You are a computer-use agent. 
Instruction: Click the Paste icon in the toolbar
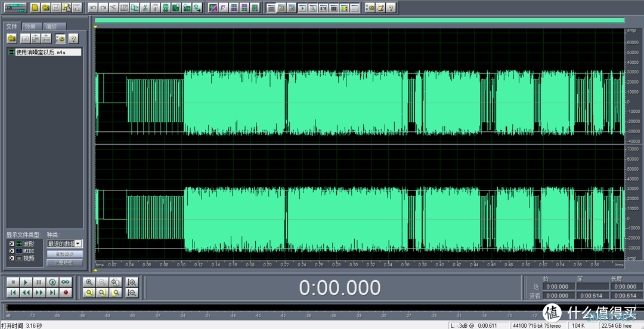155,7
